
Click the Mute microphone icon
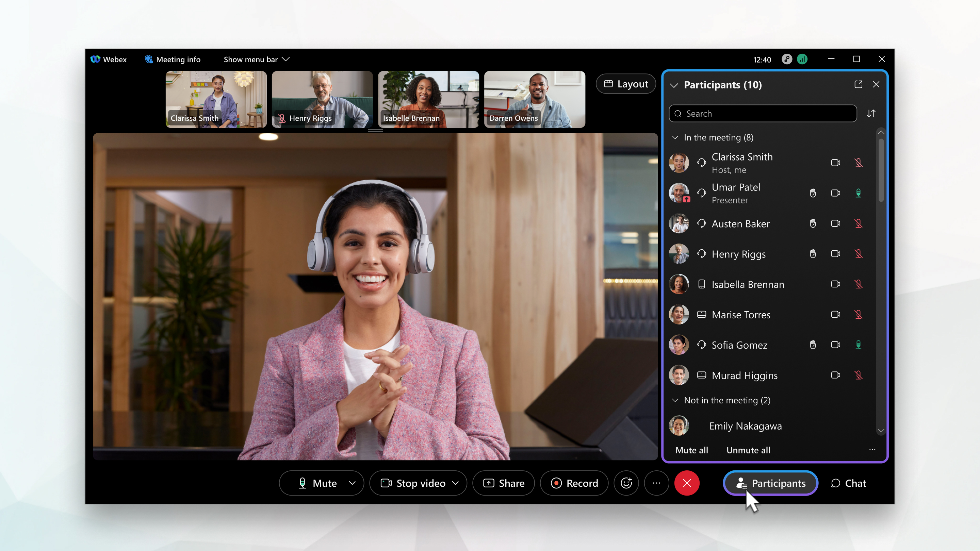[302, 483]
